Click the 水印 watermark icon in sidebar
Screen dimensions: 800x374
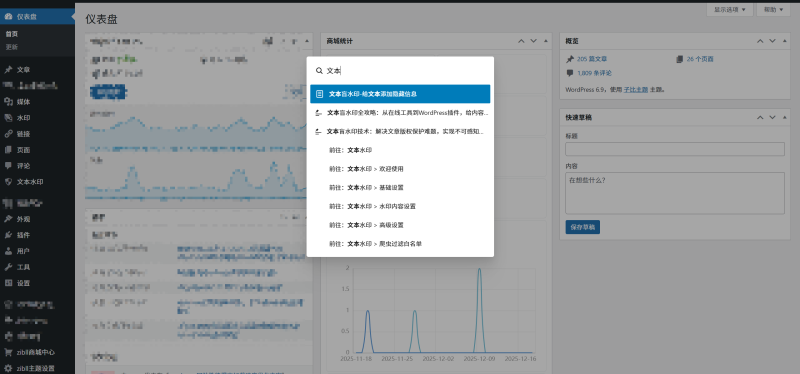(x=8, y=118)
